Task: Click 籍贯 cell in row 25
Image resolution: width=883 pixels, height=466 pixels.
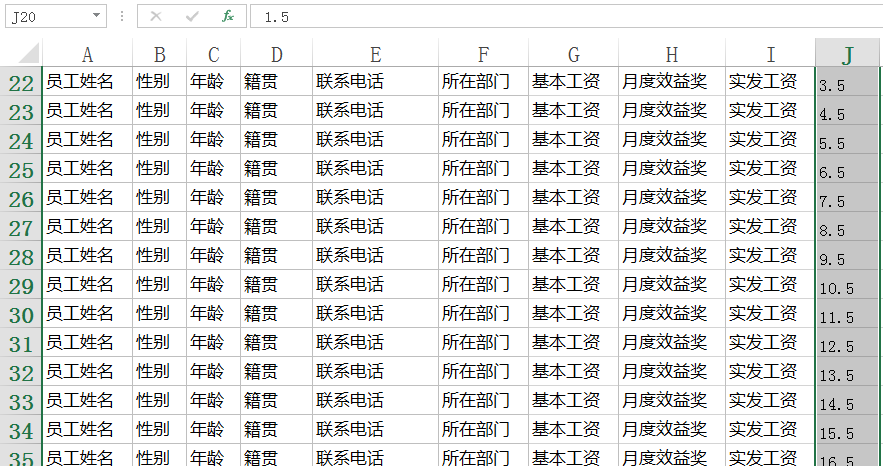Action: tap(277, 169)
